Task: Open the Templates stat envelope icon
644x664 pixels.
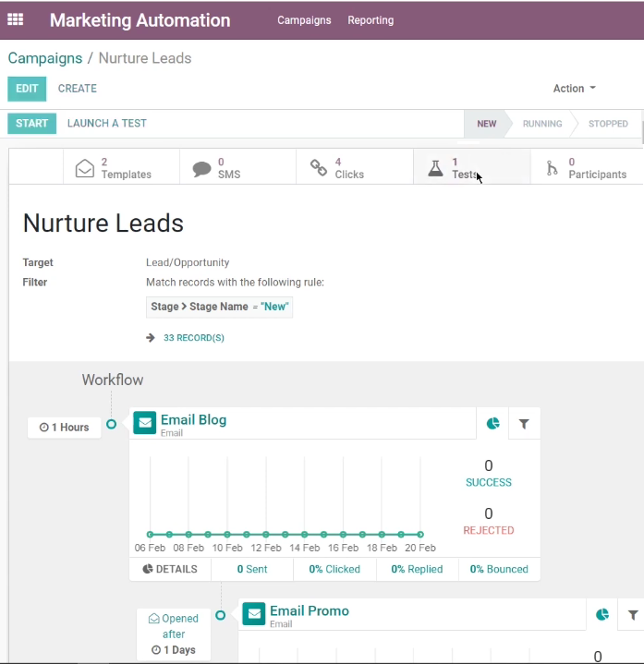Action: point(85,168)
